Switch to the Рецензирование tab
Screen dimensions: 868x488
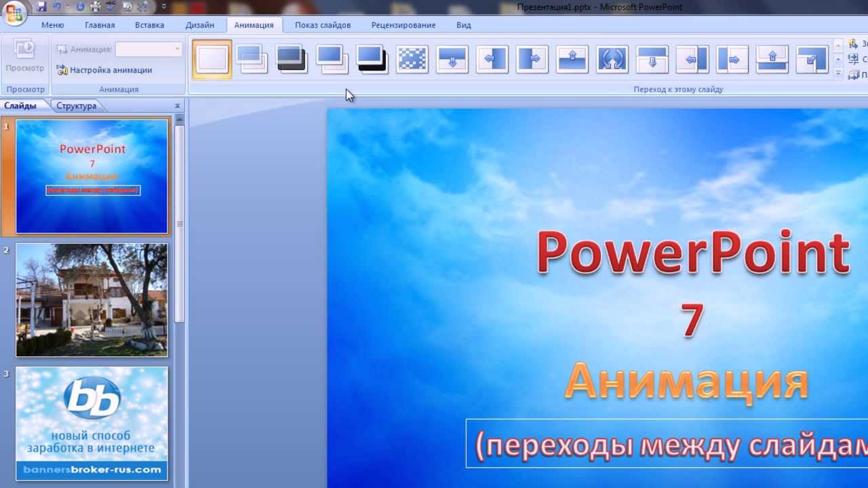(x=403, y=25)
